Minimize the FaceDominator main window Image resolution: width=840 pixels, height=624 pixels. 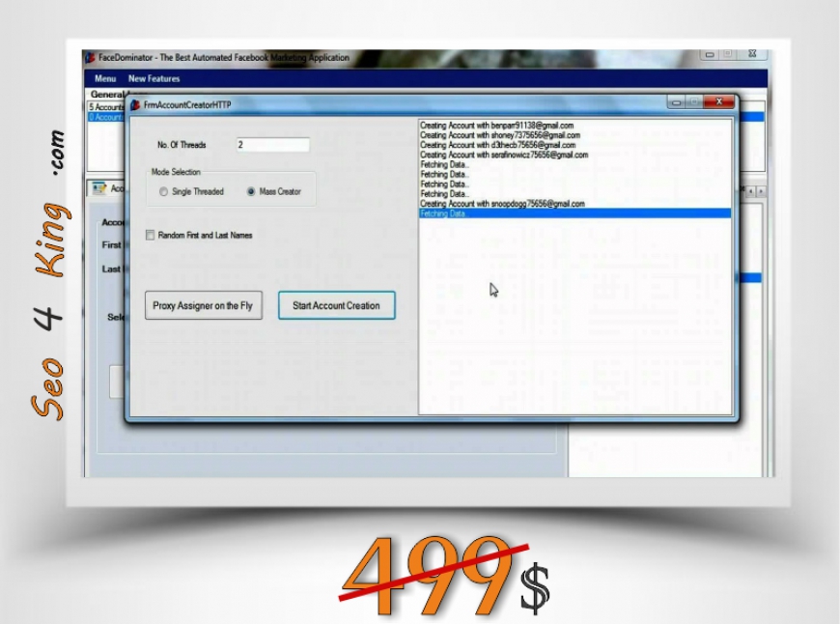(x=710, y=54)
